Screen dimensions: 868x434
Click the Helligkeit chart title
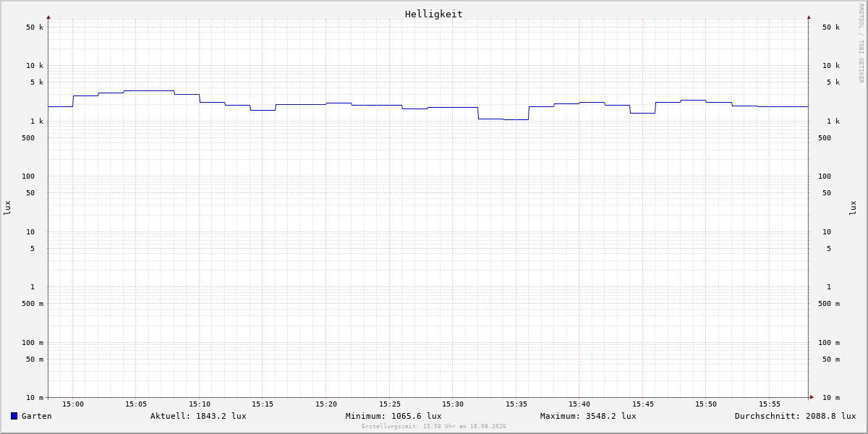pos(434,14)
